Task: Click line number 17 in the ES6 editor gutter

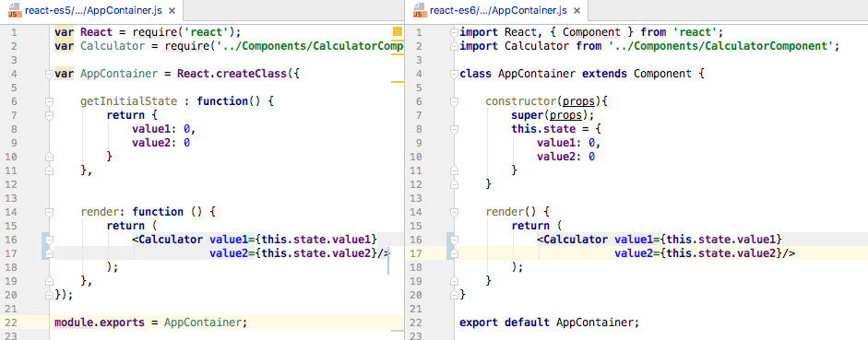Action: click(x=416, y=253)
